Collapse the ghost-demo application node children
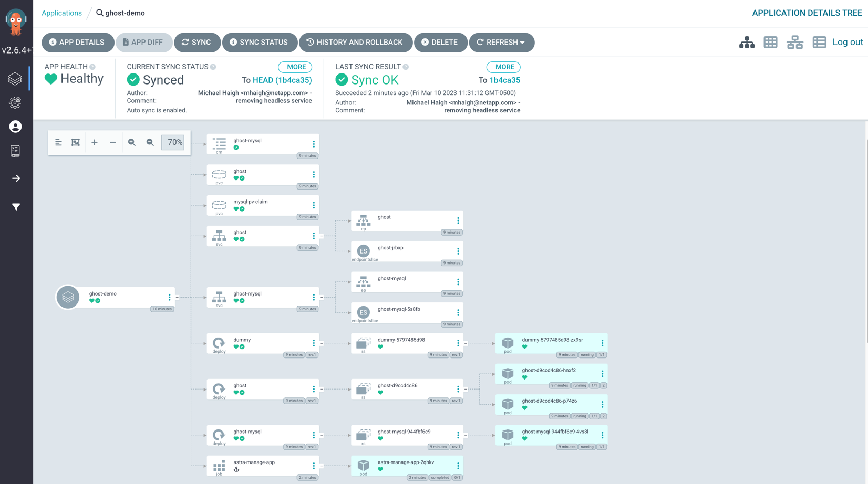 [x=177, y=298]
